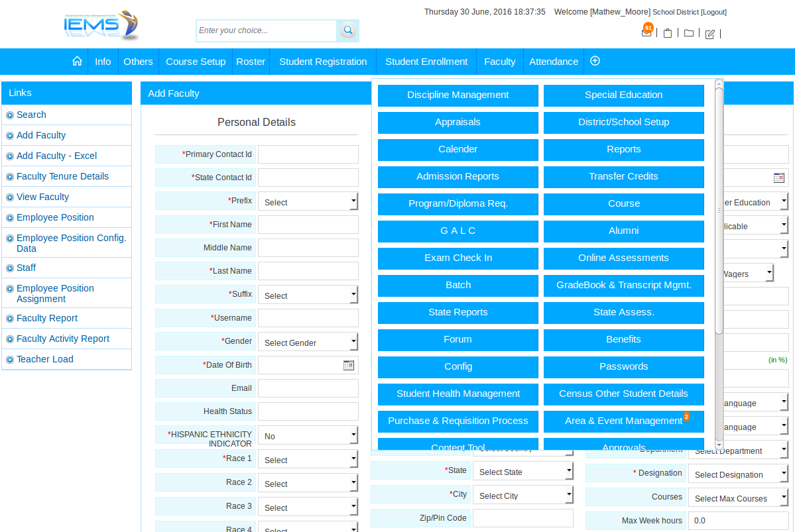Open the Calender module
This screenshot has width=795, height=532.
click(458, 150)
